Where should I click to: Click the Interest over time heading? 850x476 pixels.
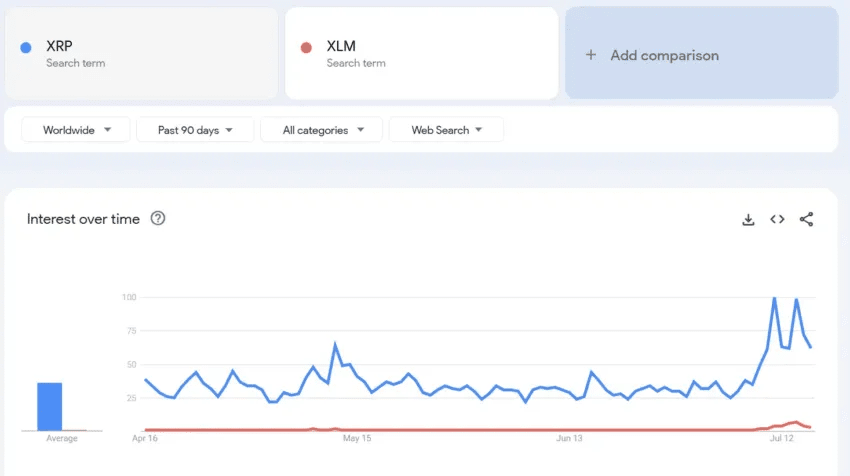(x=83, y=219)
